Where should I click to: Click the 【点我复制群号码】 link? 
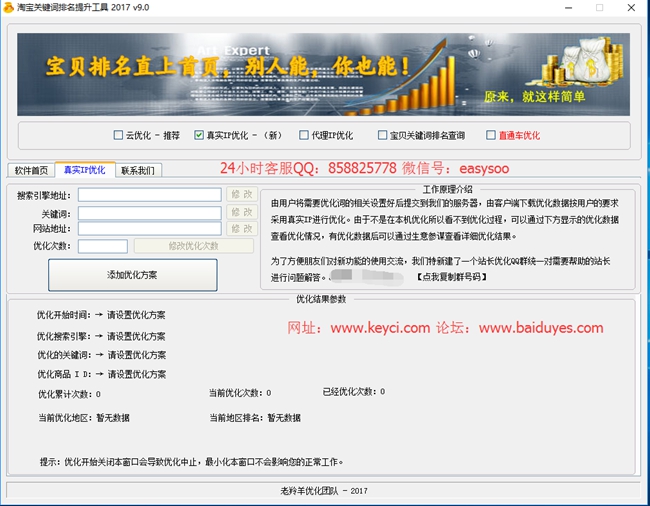click(x=451, y=277)
